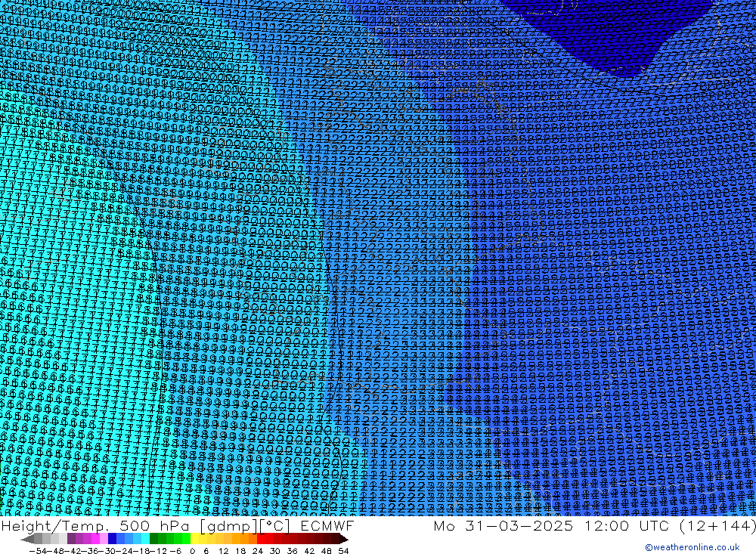Click the '12' legend value
Viewport: 756px width, 554px height.
point(223,551)
